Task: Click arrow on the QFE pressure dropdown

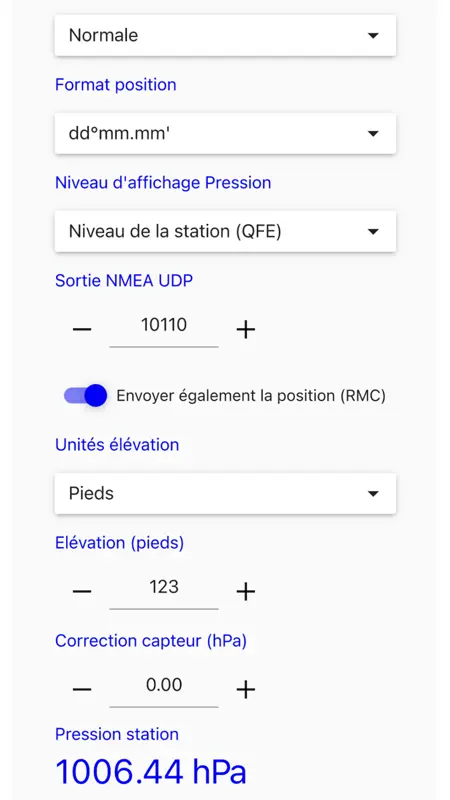Action: coord(373,232)
